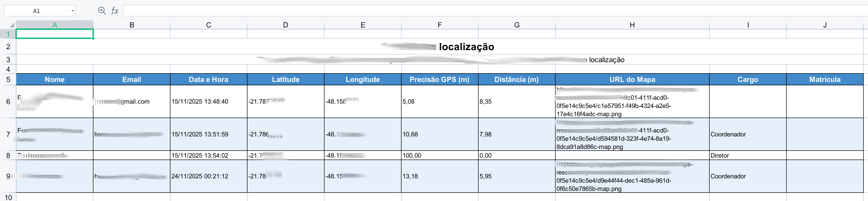Click map URL ending '0f6c50e7865b-map.png'
Screen dimensions: 868x201
point(632,176)
